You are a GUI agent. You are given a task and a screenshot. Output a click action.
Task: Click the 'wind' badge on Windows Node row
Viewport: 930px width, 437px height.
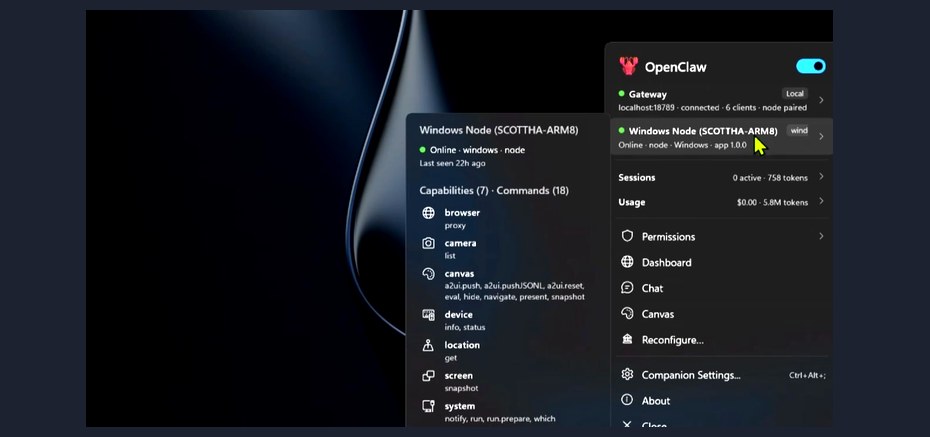tap(798, 130)
